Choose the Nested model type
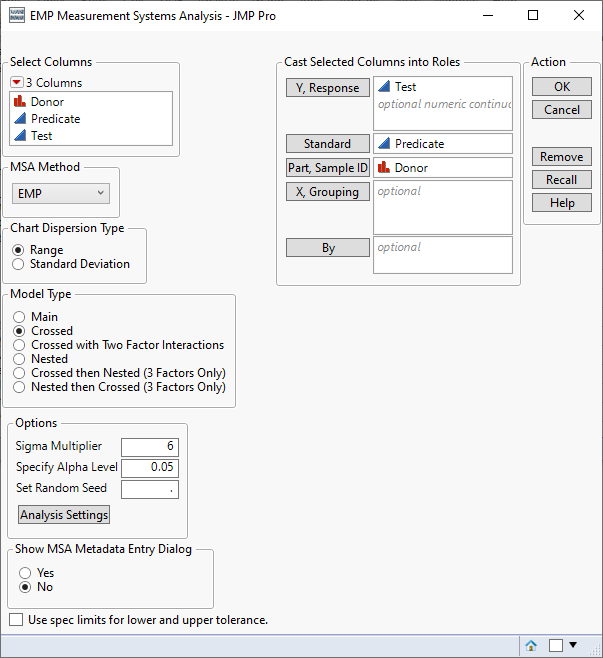The width and height of the screenshot is (603, 658). 19,359
